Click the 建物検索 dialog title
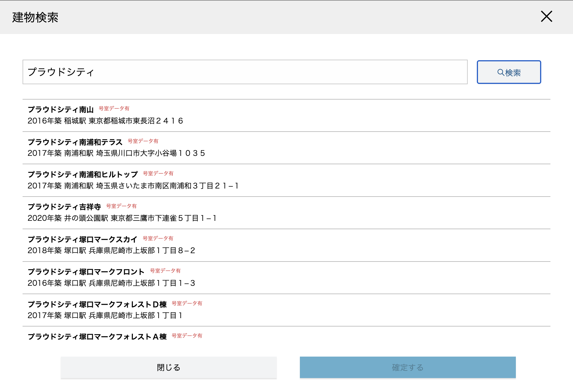Viewport: 573px width, 392px height. click(x=35, y=17)
